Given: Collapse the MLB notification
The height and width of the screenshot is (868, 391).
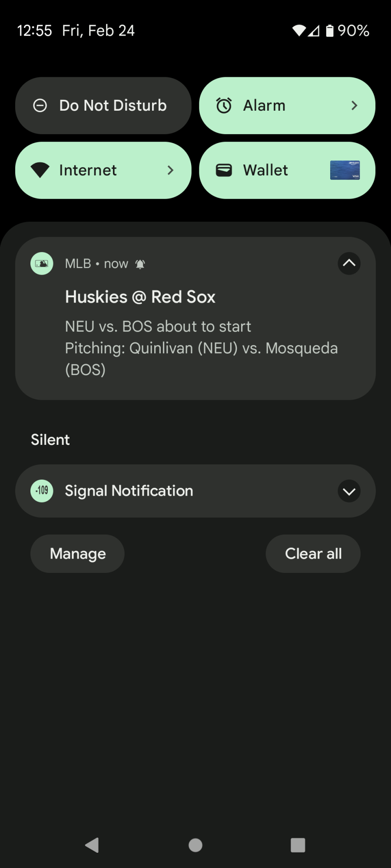Looking at the screenshot, I should (349, 263).
